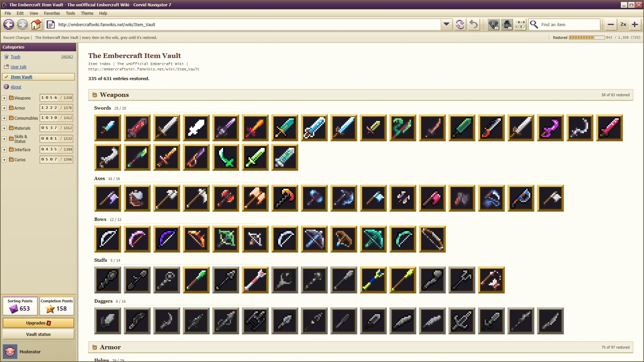Screen dimensions: 644x362
Task: Click the magnifier icon beside Find an item
Action: point(534,25)
